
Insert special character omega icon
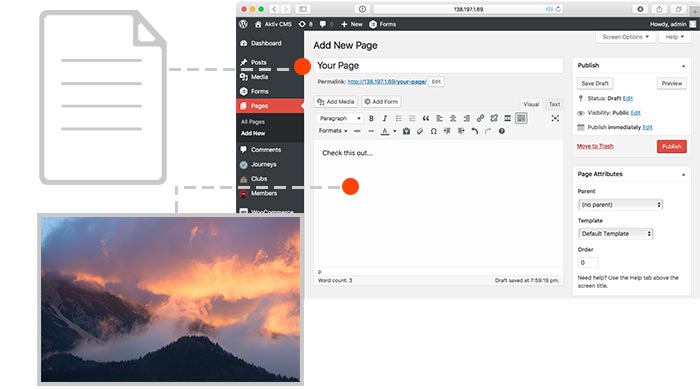point(433,131)
